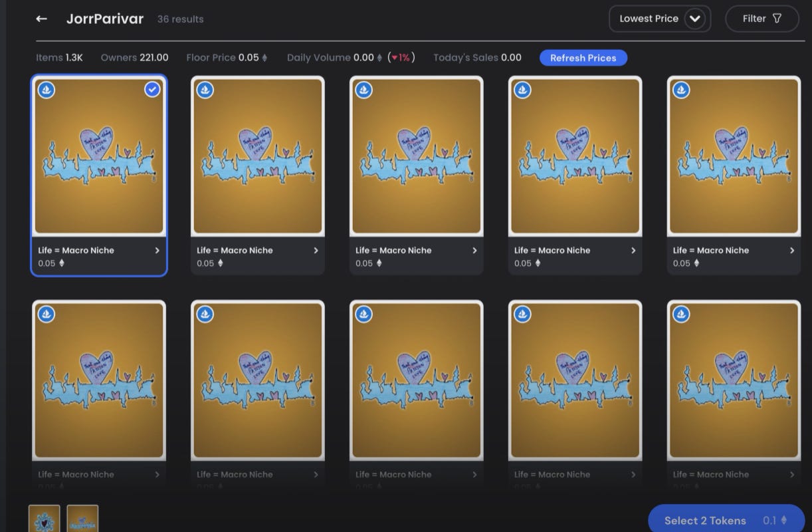Image resolution: width=812 pixels, height=532 pixels.
Task: Select the third top-row NFT card image
Action: (x=417, y=156)
